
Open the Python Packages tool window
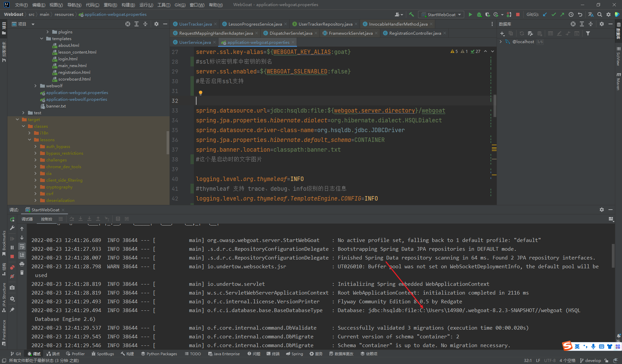159,354
